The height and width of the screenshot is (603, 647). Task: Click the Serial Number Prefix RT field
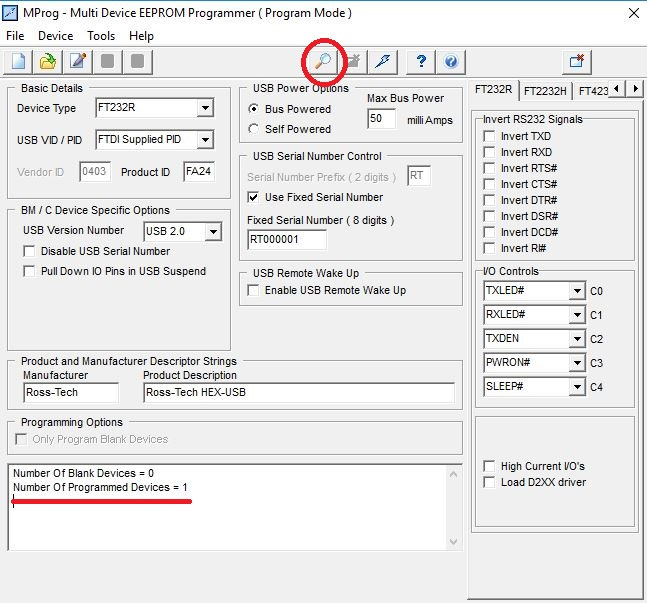click(419, 175)
